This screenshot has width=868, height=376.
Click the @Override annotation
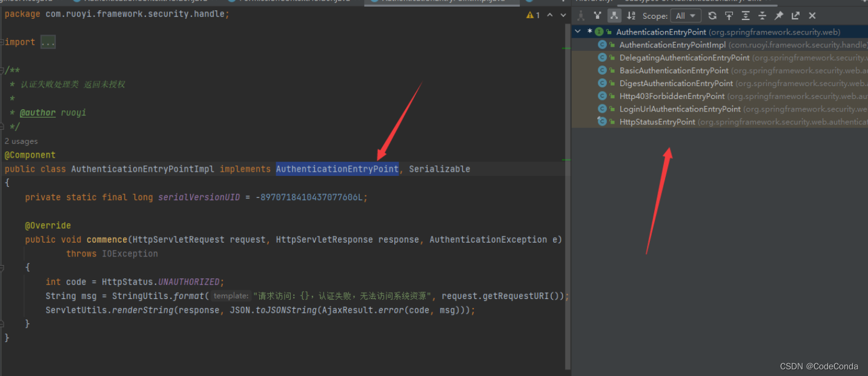coord(48,226)
